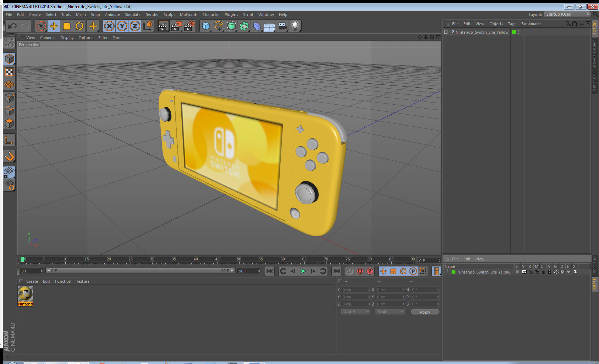This screenshot has width=599, height=364.
Task: Click the Make Editable icon in left sidebar
Action: (x=9, y=43)
